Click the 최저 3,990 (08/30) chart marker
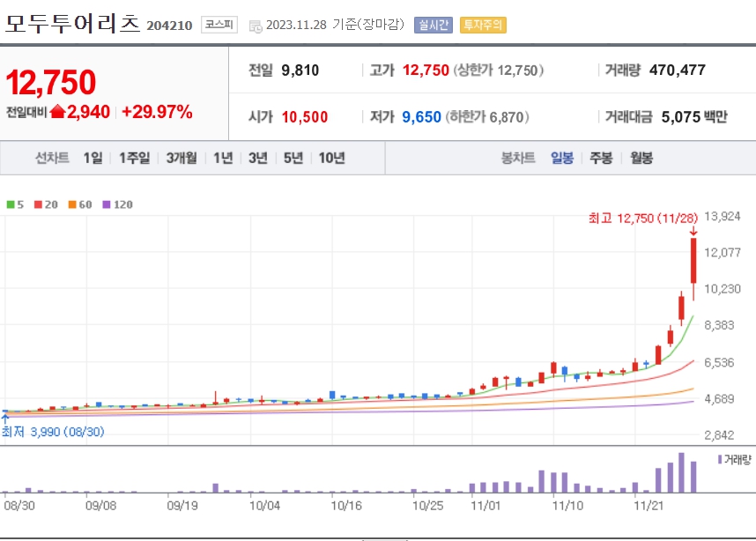 pos(53,432)
